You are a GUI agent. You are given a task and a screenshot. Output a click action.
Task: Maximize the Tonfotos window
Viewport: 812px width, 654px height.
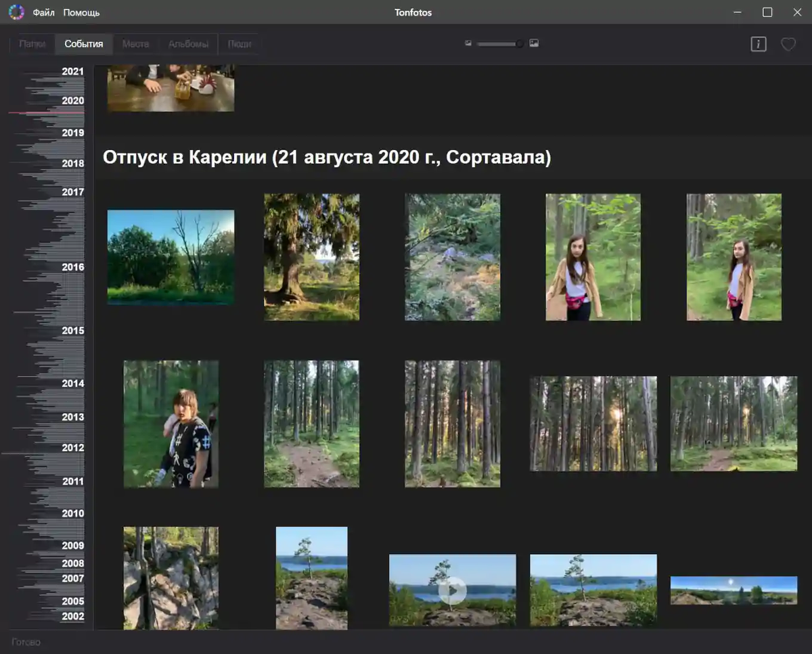(767, 12)
